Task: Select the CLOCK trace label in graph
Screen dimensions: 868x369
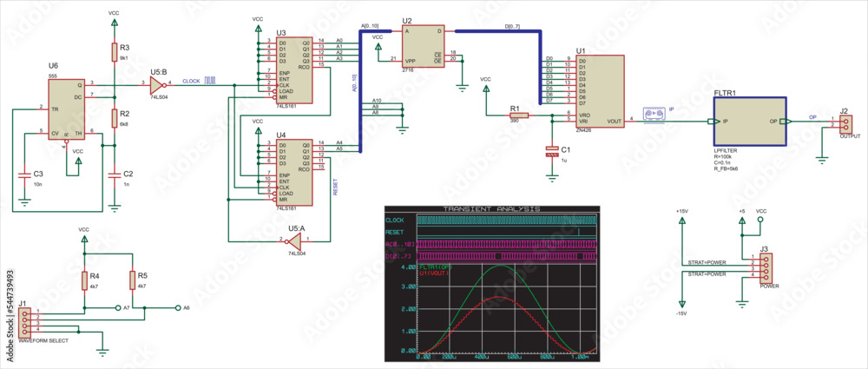Action: [395, 221]
